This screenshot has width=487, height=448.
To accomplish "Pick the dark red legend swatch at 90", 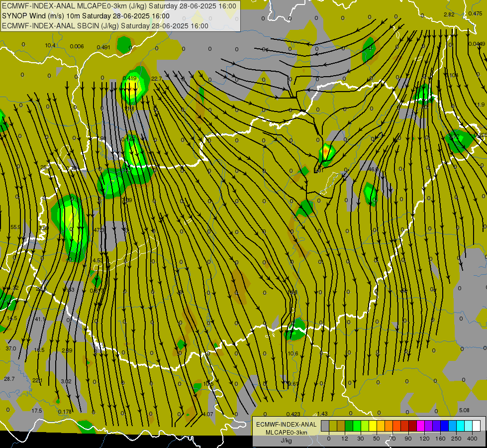I will pyautogui.click(x=412, y=426).
